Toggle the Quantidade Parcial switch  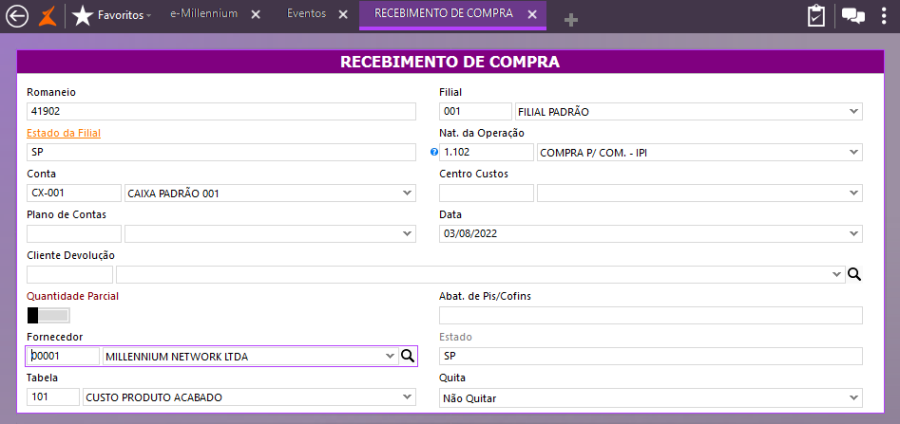(x=48, y=315)
